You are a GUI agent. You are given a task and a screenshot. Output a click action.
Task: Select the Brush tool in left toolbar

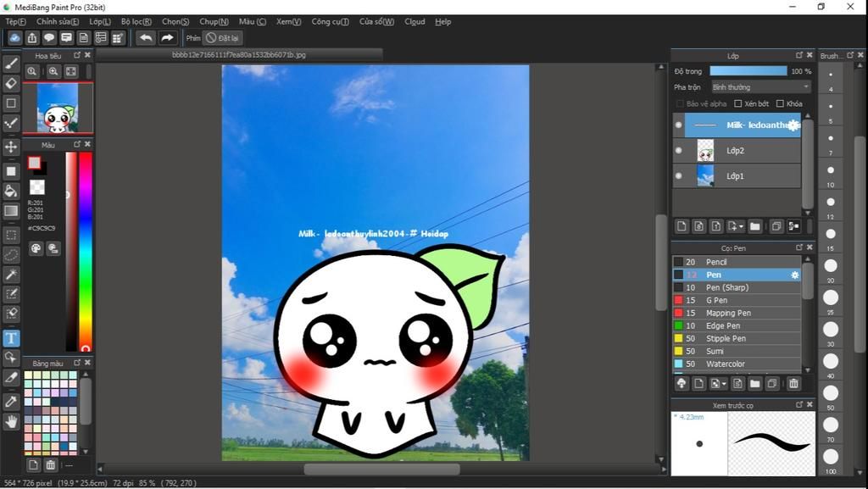[11, 64]
